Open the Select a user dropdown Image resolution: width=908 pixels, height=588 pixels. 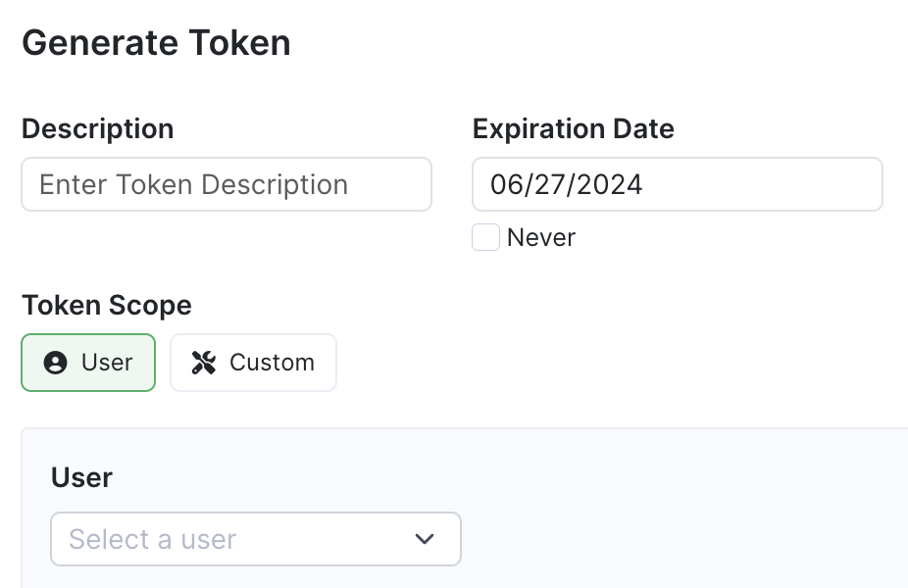click(x=256, y=539)
